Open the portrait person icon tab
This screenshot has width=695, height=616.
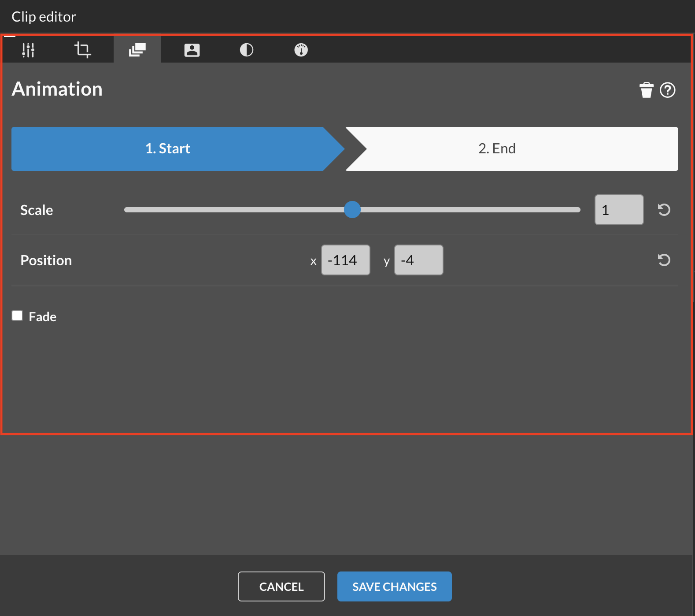(192, 50)
